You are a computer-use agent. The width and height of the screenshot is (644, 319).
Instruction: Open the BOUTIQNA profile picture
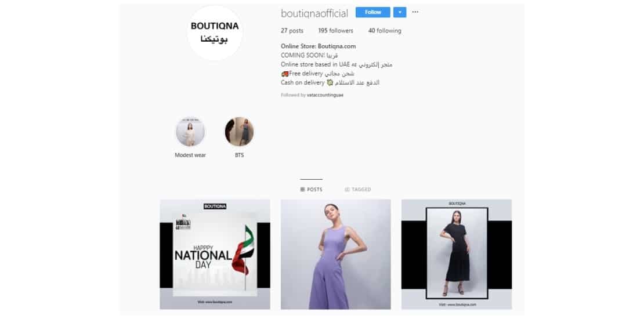[215, 33]
